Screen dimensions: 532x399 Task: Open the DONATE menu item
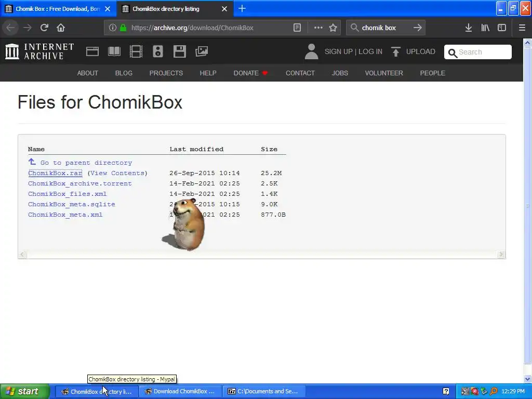coord(250,73)
